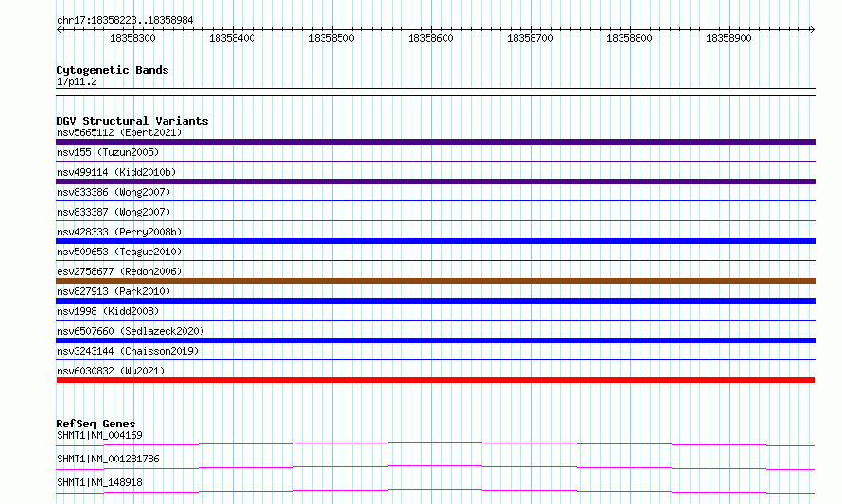Open variant nsv833387 (Wong2007) label
Viewport: 842px width, 504px height.
coord(114,212)
